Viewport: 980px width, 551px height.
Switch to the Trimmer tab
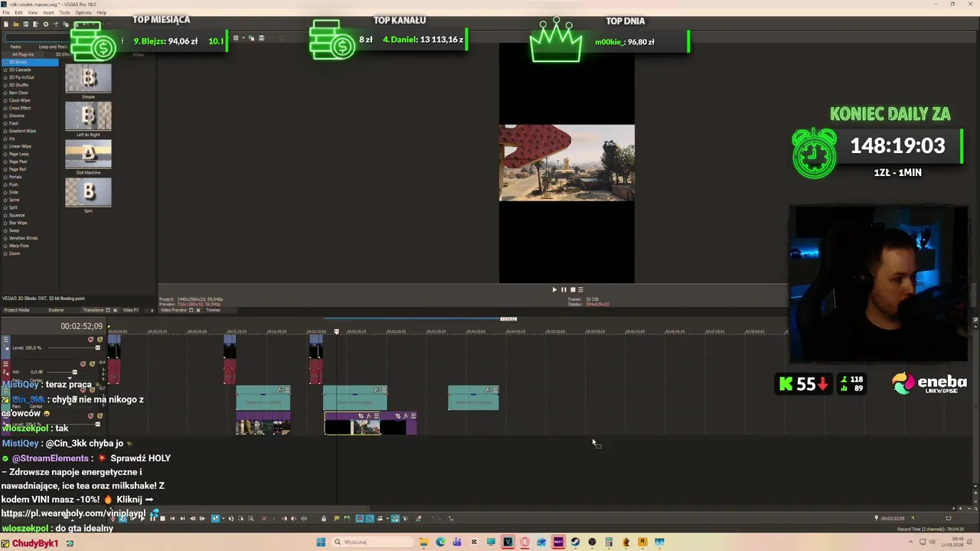214,310
